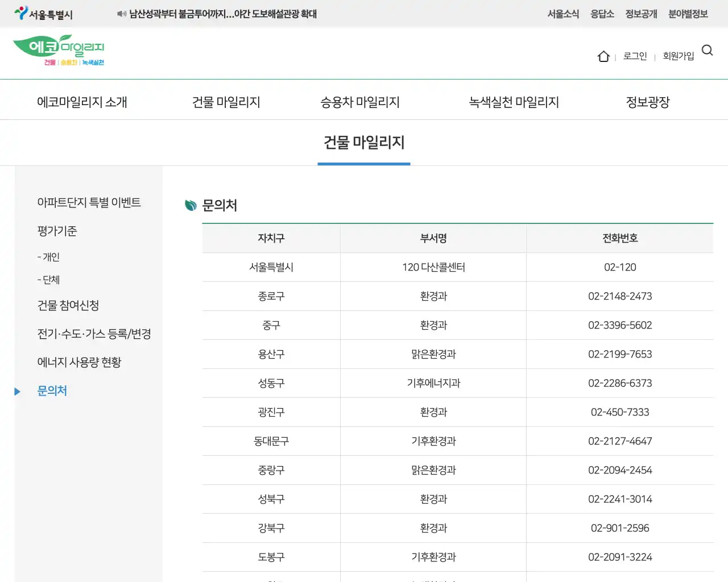Click the Seoul city logo
This screenshot has width=728, height=582.
click(44, 14)
